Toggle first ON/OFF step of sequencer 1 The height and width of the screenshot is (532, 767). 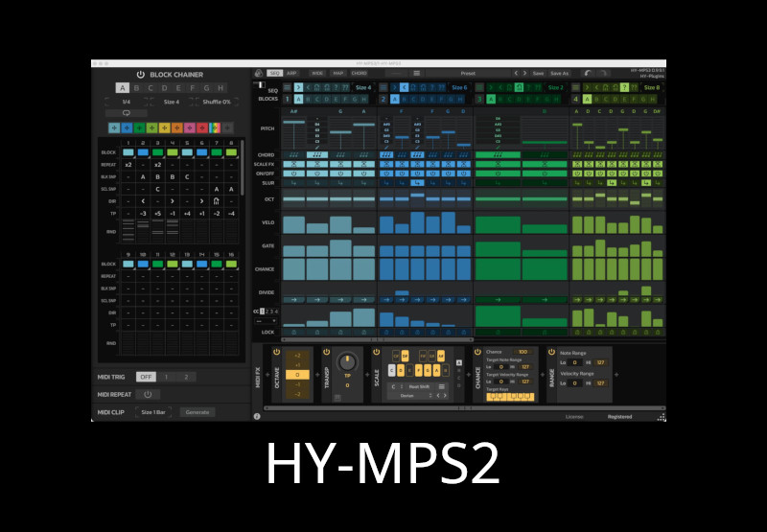(x=293, y=173)
